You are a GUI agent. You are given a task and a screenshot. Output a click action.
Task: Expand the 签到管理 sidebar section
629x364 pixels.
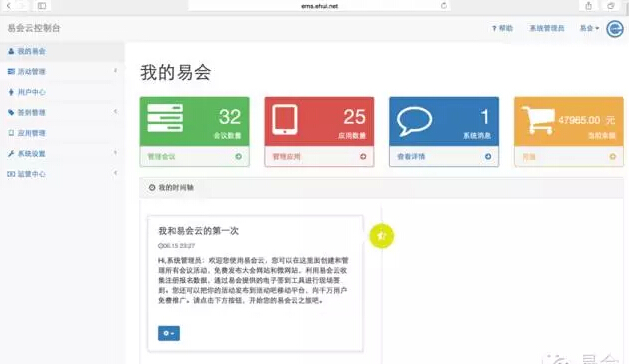[x=62, y=112]
